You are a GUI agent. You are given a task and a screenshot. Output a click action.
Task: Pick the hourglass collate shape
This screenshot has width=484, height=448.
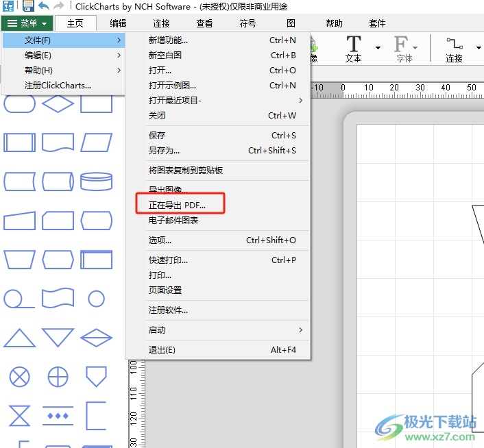tap(19, 416)
